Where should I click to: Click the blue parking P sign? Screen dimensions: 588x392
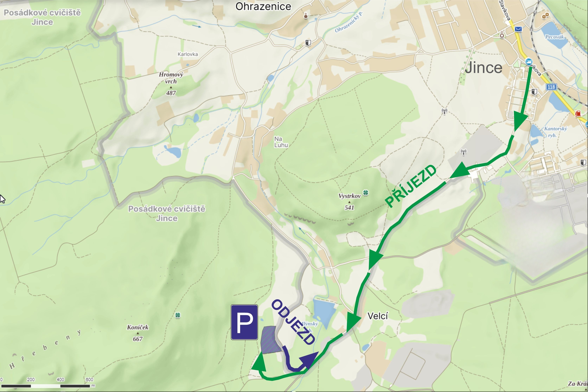point(244,322)
